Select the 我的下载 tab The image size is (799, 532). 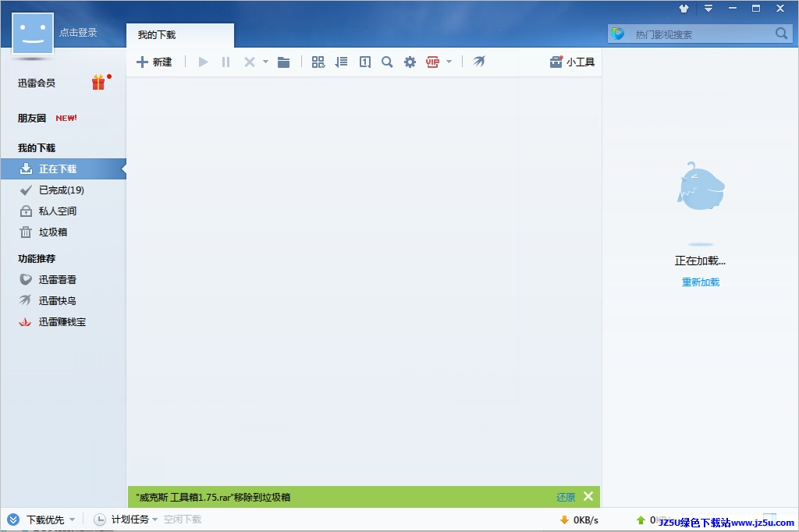pyautogui.click(x=180, y=35)
